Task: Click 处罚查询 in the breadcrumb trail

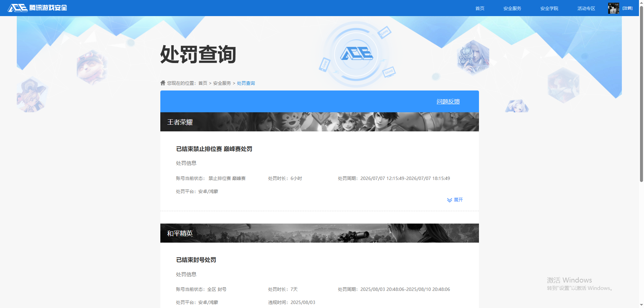Action: click(x=246, y=83)
